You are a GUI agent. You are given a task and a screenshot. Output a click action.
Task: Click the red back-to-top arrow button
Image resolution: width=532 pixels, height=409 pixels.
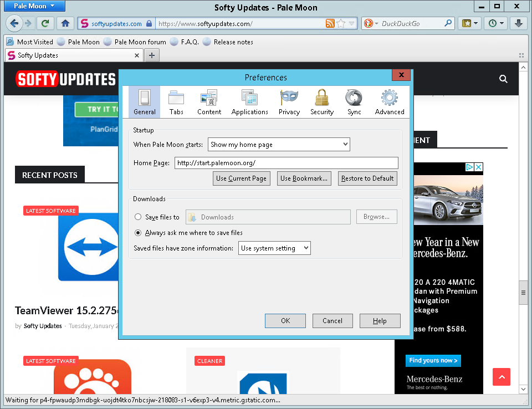[x=502, y=377]
